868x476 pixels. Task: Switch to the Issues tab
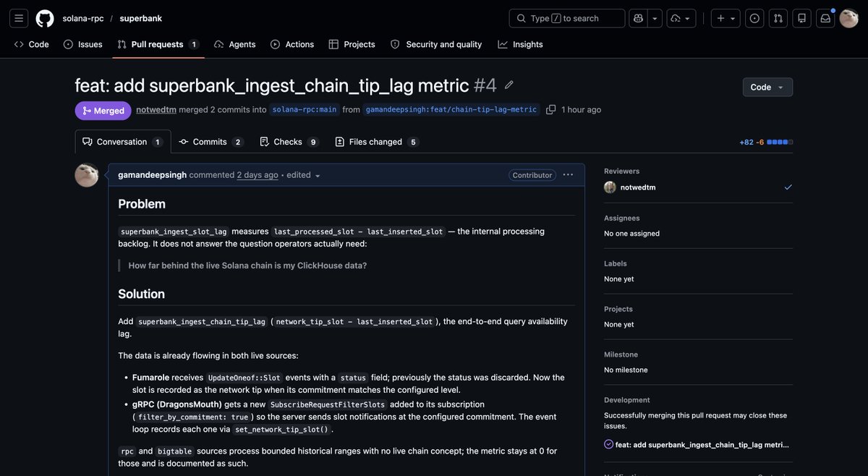pos(82,44)
